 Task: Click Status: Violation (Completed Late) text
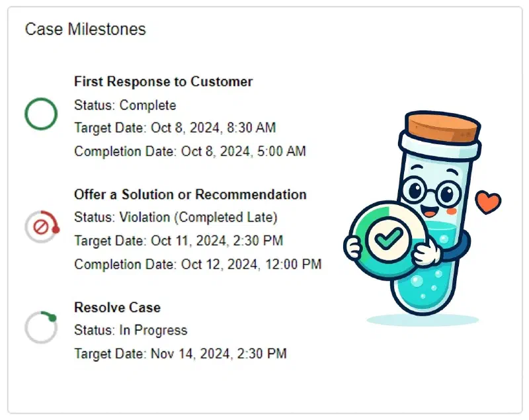tap(176, 217)
